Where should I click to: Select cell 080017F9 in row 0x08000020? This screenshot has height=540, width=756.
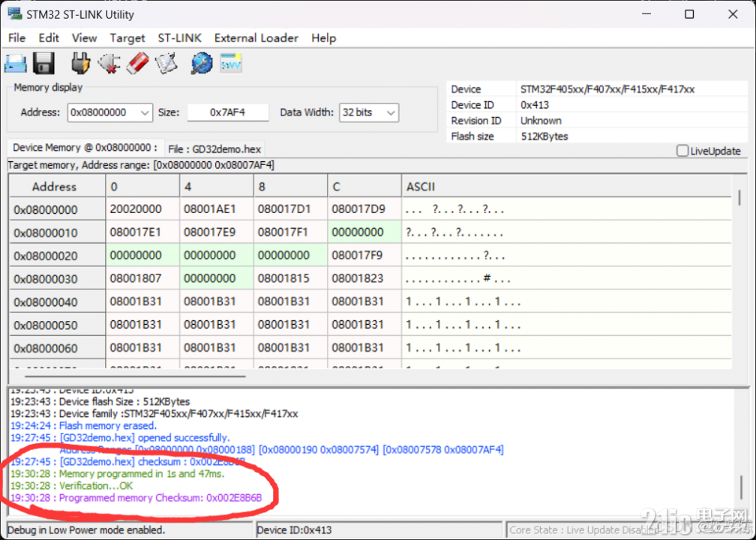coord(364,255)
